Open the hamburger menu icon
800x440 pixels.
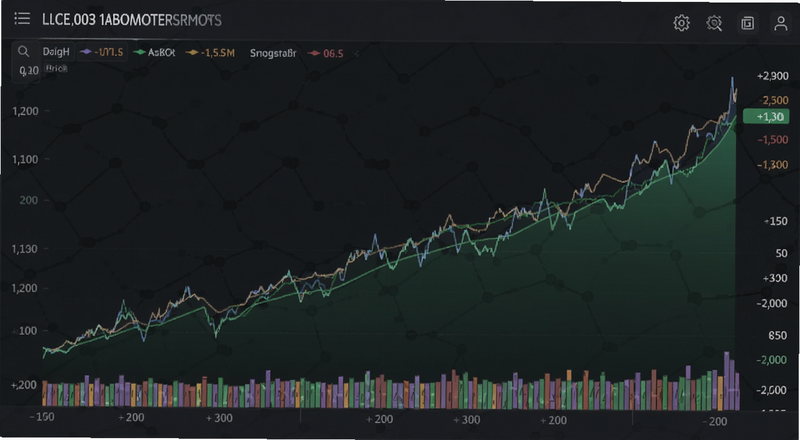tap(22, 20)
